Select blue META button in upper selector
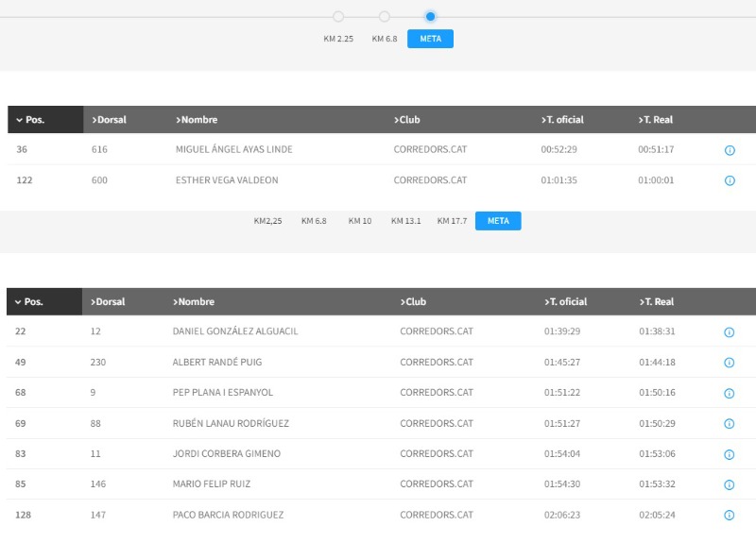The height and width of the screenshot is (543, 756). click(430, 39)
